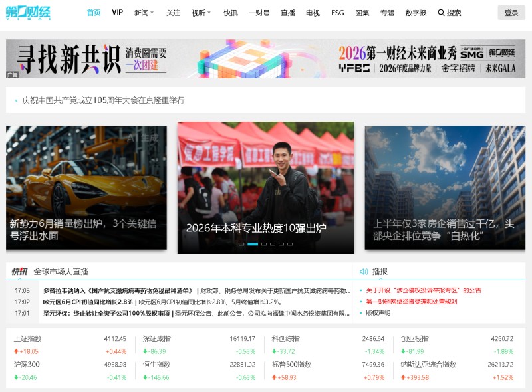The width and height of the screenshot is (532, 392).
Task: Click the 纳斯达克综合指数 index name
Action: pos(428,365)
